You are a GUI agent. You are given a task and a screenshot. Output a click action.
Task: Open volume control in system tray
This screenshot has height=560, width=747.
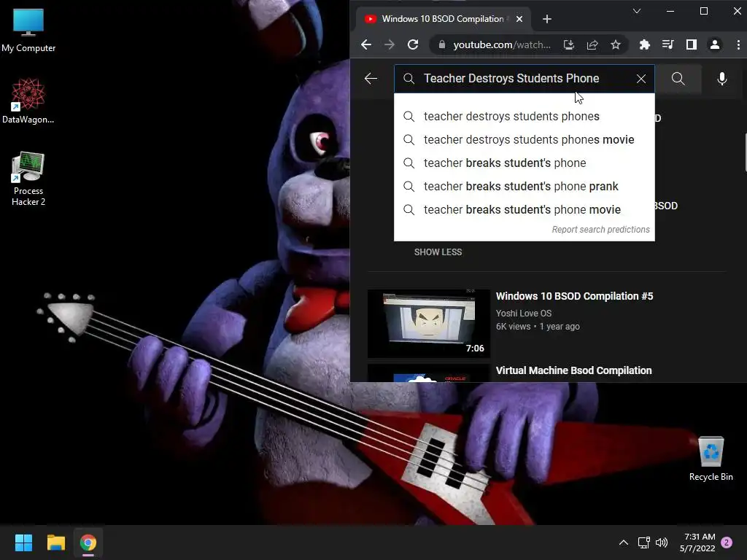pyautogui.click(x=662, y=542)
